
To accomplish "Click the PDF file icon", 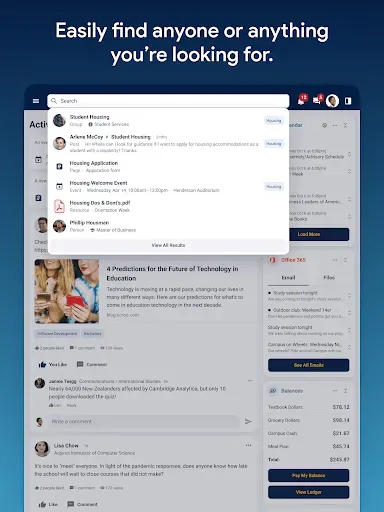I will click(59, 206).
